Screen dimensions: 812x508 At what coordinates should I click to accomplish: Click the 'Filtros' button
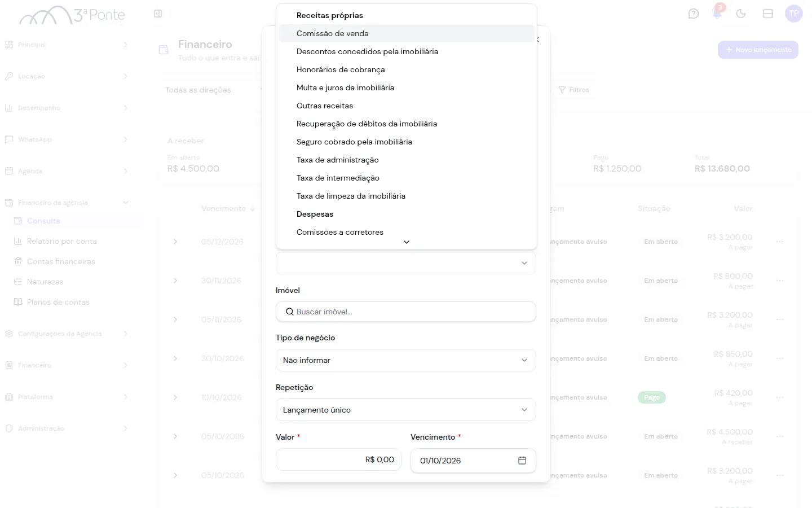(573, 90)
